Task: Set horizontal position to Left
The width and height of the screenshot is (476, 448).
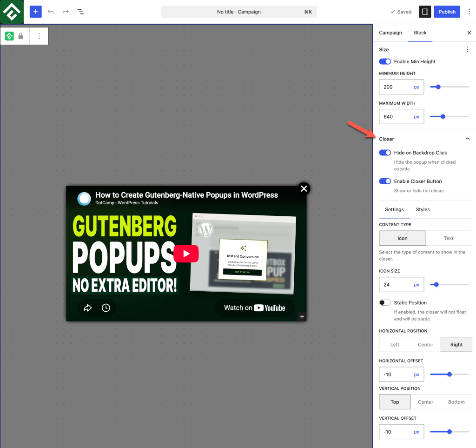Action: pos(395,344)
